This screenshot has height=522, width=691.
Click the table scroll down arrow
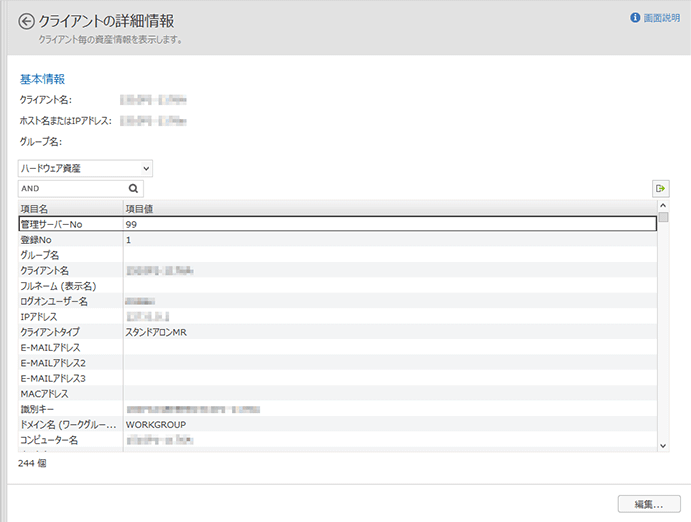point(663,446)
